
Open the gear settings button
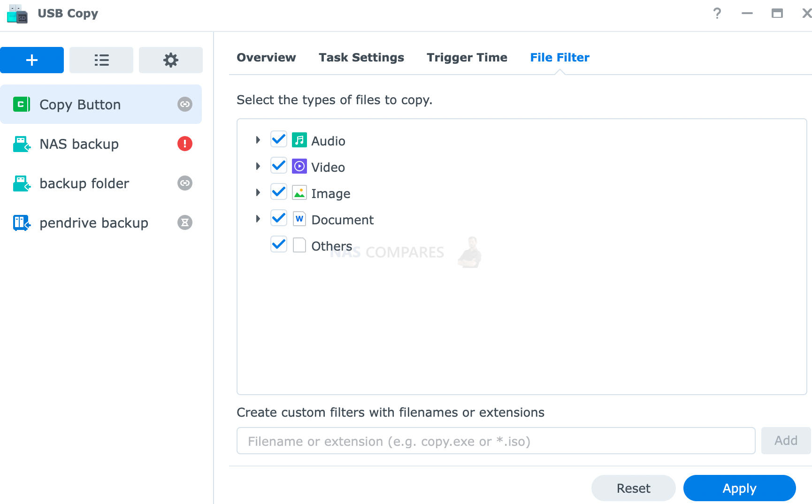click(x=171, y=60)
